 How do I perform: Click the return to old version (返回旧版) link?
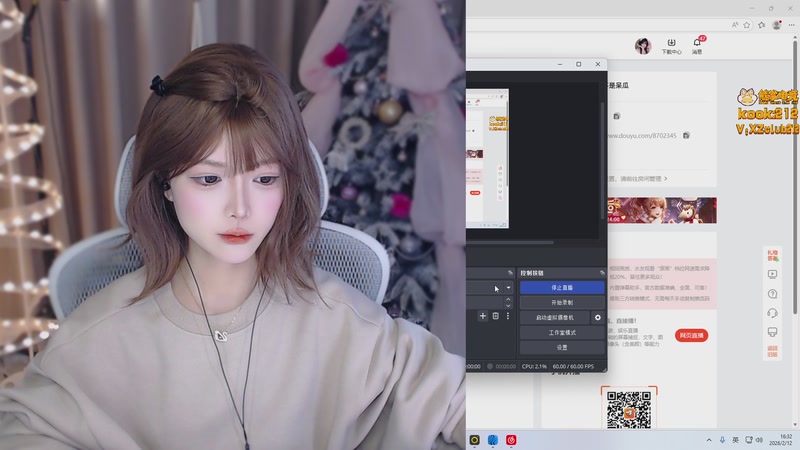(x=772, y=352)
